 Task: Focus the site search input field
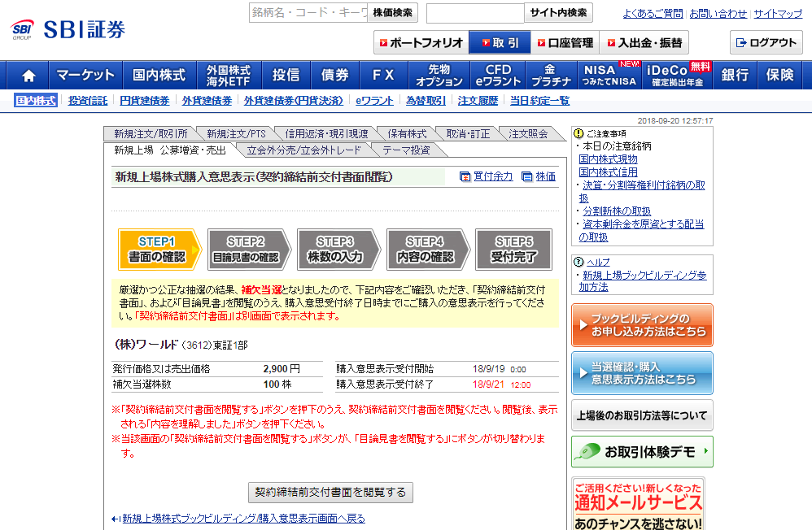click(475, 13)
